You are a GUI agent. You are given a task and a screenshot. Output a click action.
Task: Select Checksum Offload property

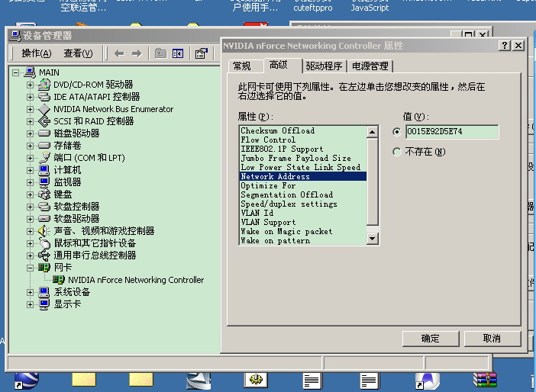303,130
